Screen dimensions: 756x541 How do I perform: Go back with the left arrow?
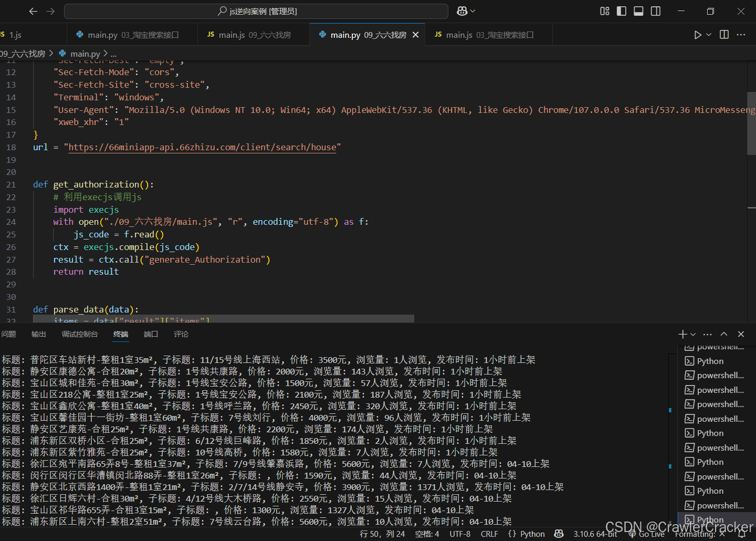[33, 11]
